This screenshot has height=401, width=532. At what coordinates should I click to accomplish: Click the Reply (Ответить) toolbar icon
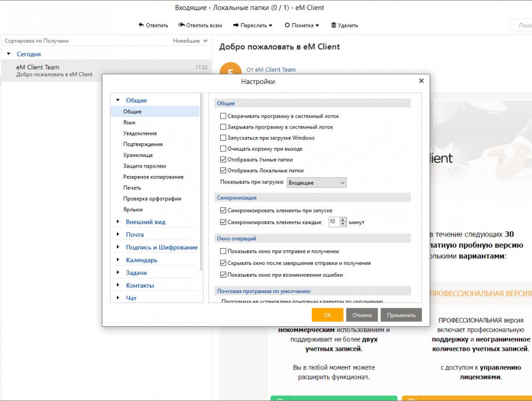(x=141, y=25)
